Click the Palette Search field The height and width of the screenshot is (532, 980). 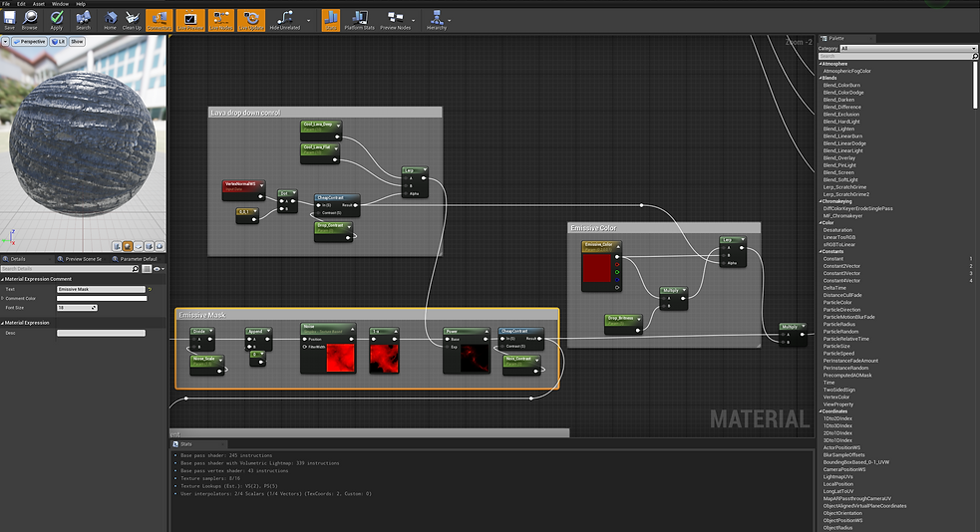(x=897, y=56)
